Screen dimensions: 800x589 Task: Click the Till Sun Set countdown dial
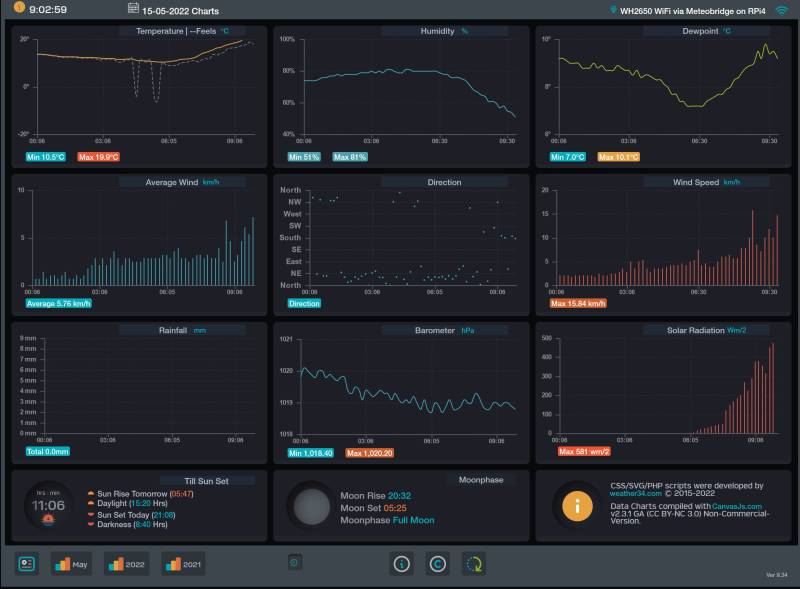pyautogui.click(x=49, y=507)
